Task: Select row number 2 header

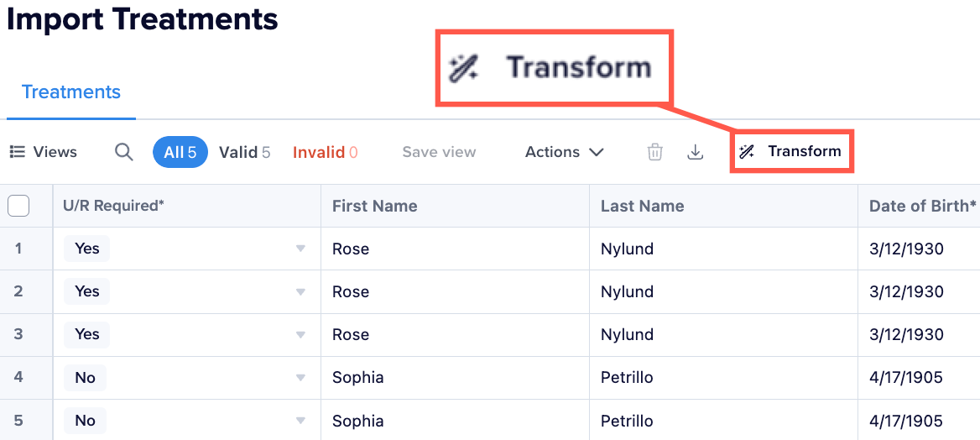Action: tap(18, 291)
